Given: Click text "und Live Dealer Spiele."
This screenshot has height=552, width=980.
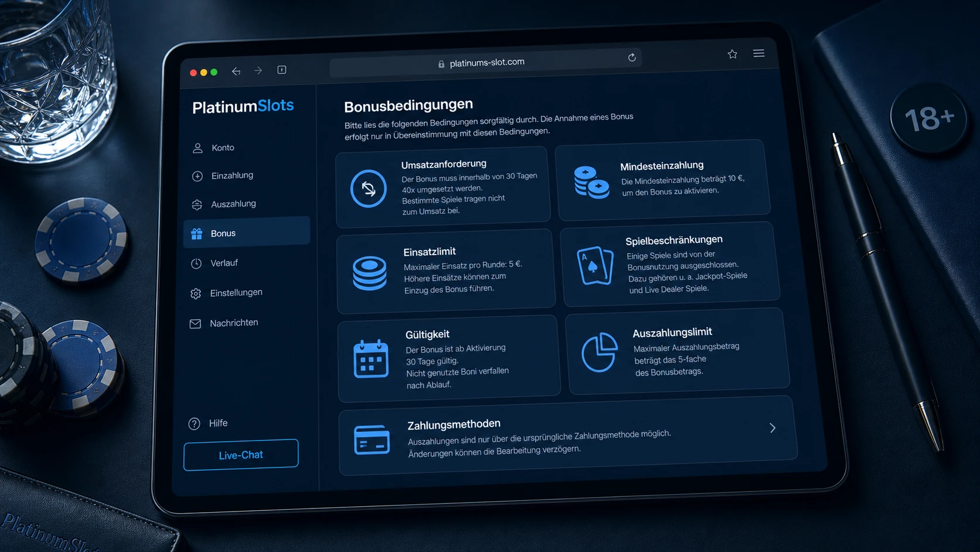Looking at the screenshot, I should [x=669, y=289].
